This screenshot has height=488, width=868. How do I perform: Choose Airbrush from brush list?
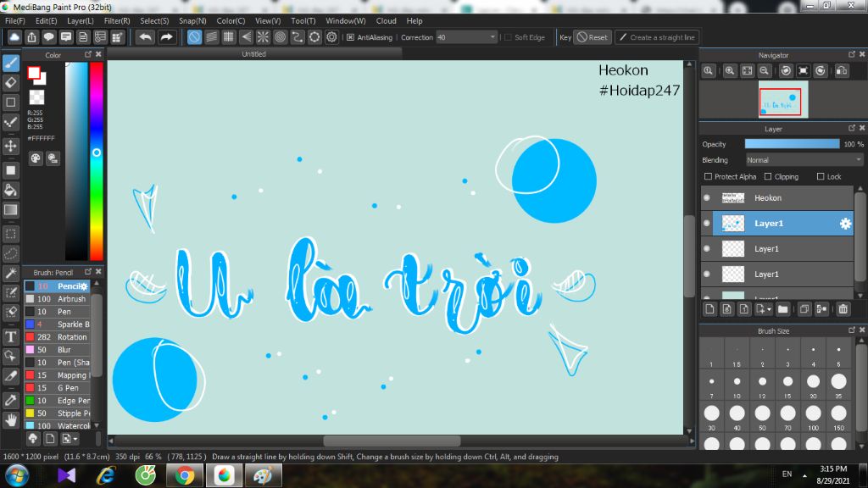pos(57,299)
